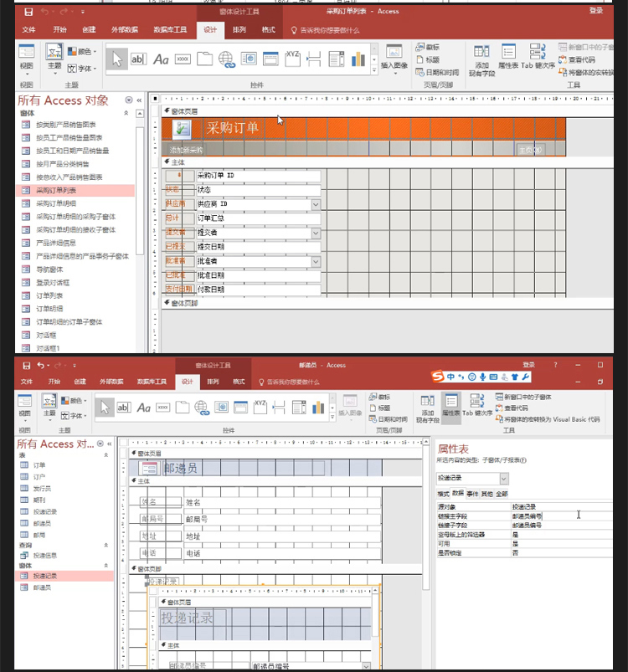Image resolution: width=628 pixels, height=672 pixels.
Task: Select the Text Box control in 邮递员 window
Action: click(123, 408)
